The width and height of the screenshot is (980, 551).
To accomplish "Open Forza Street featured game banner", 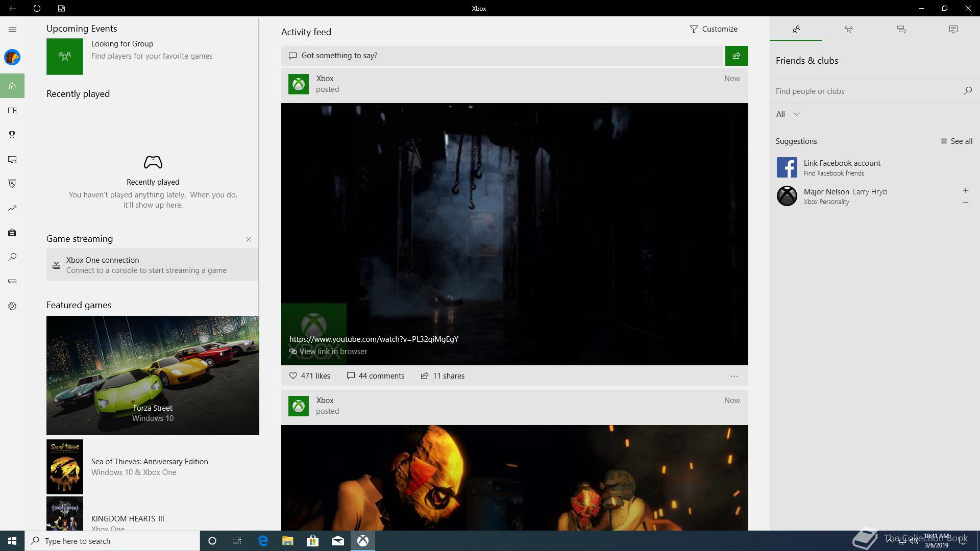I will pyautogui.click(x=153, y=375).
